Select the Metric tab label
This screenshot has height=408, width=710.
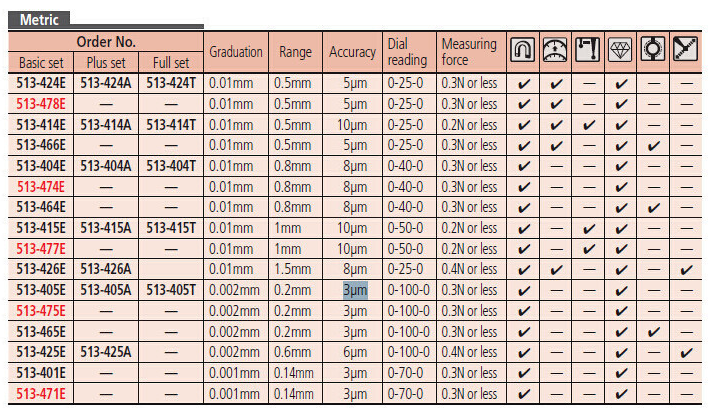[38, 19]
